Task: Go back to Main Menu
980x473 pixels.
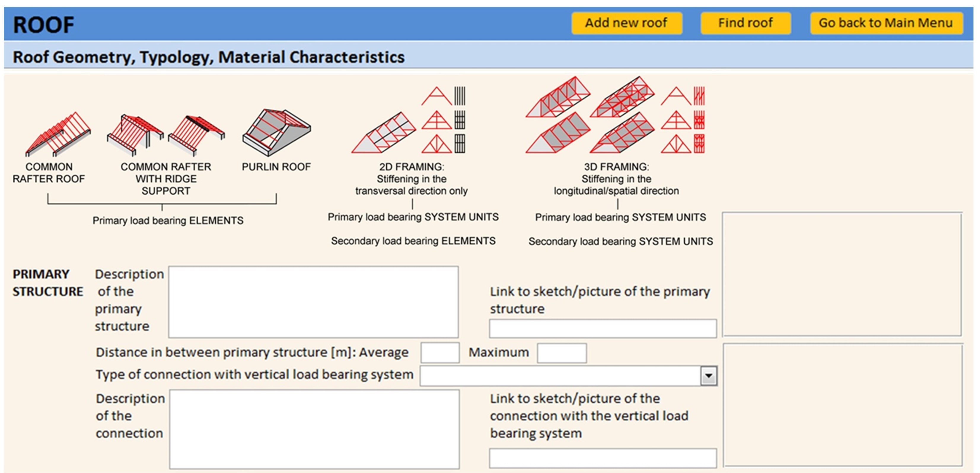Action: click(x=886, y=23)
